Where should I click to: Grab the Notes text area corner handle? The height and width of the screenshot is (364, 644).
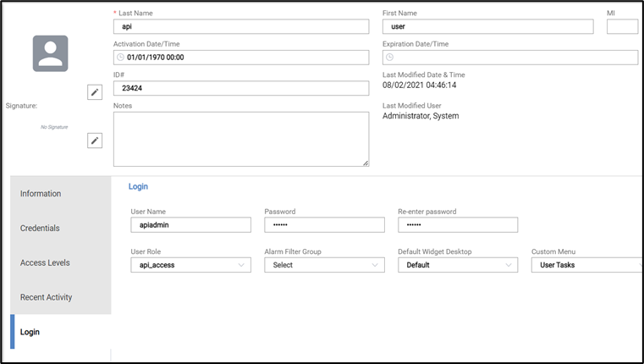coord(366,163)
